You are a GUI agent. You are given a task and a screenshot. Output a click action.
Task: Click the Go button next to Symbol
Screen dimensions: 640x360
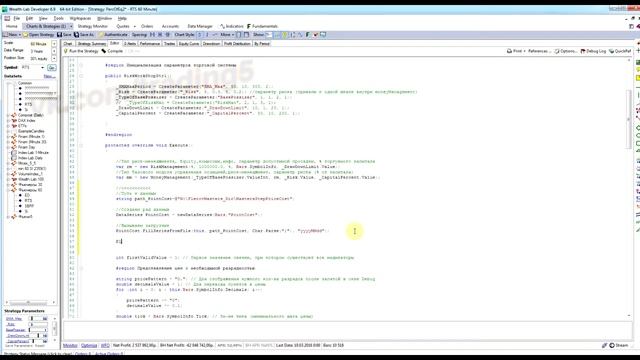pyautogui.click(x=51, y=67)
